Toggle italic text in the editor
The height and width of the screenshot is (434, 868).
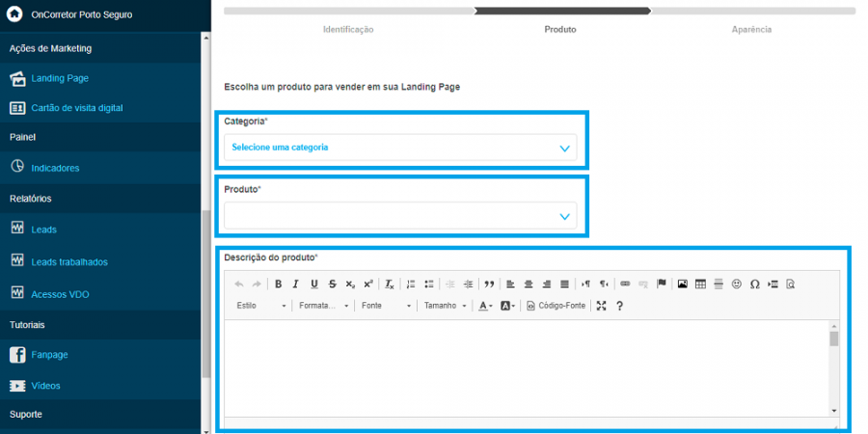coord(296,284)
